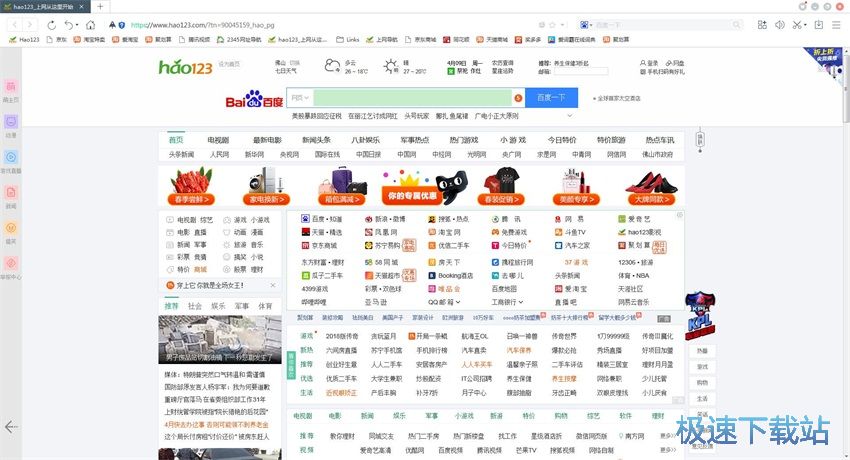The width and height of the screenshot is (850, 460).
Task: Open the Hao123 bookmark in bookmarks bar
Action: 25,40
